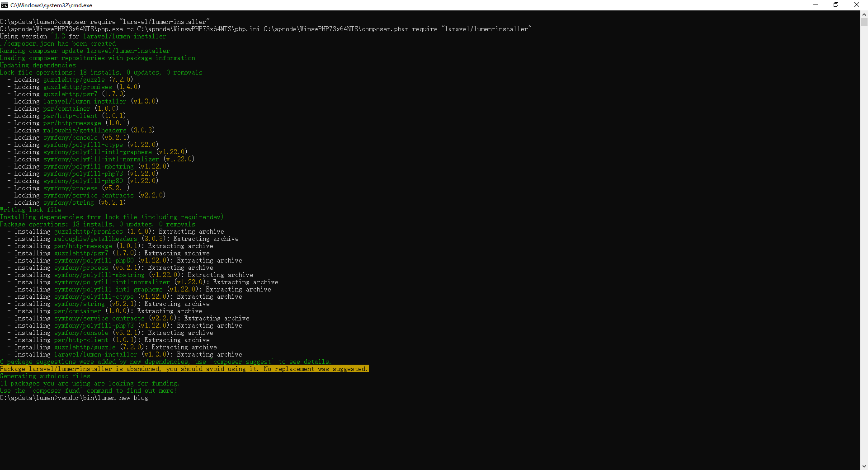Click 'guzzlehttp/guzzle' in the Locking list
868x470 pixels.
[x=74, y=80]
